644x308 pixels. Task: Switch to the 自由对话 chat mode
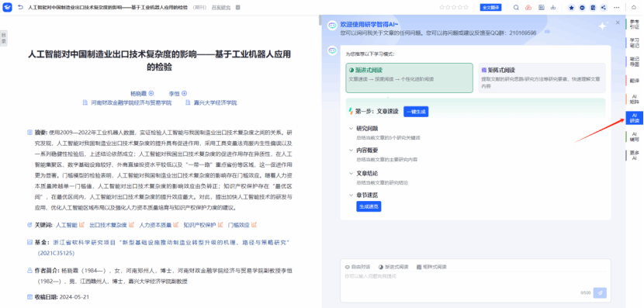click(358, 267)
